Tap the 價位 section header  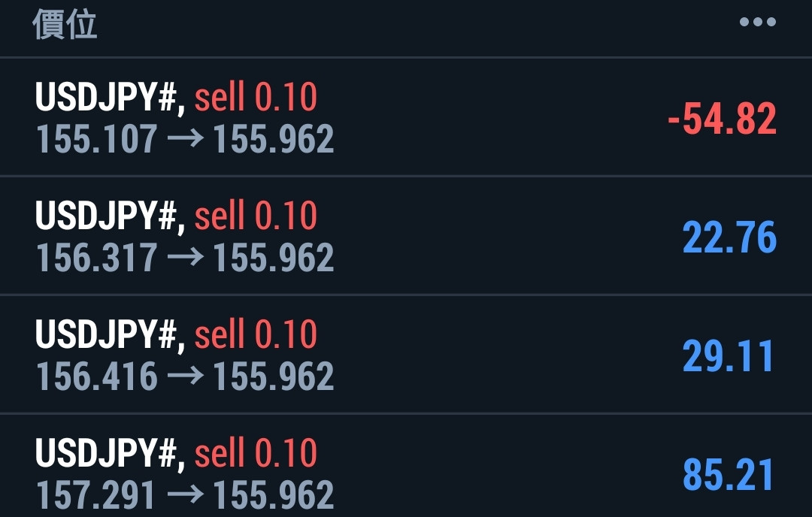click(65, 25)
